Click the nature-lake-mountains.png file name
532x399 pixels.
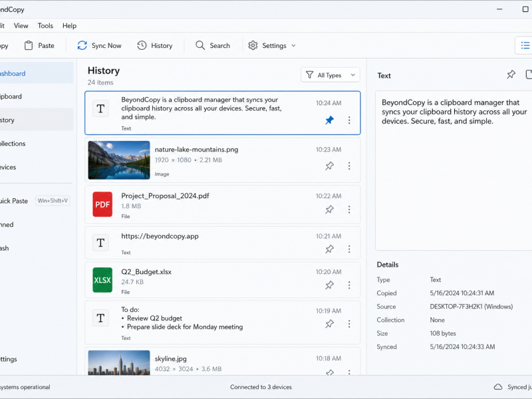(196, 149)
